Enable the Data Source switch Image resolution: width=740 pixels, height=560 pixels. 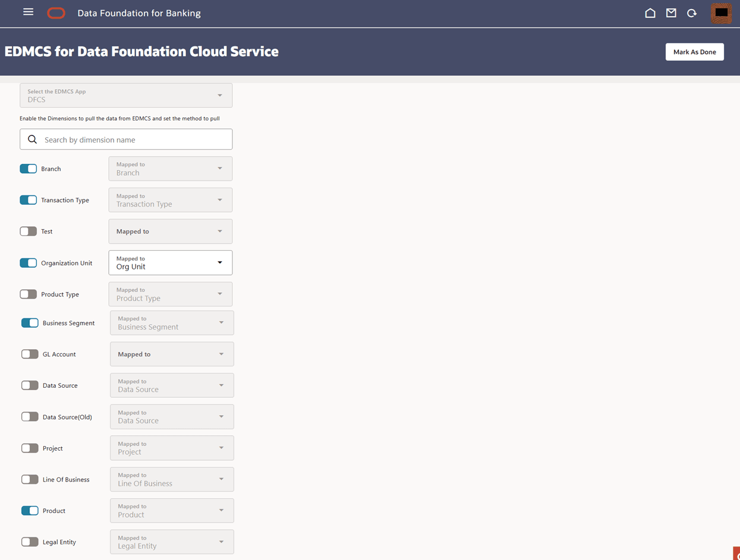(x=30, y=385)
